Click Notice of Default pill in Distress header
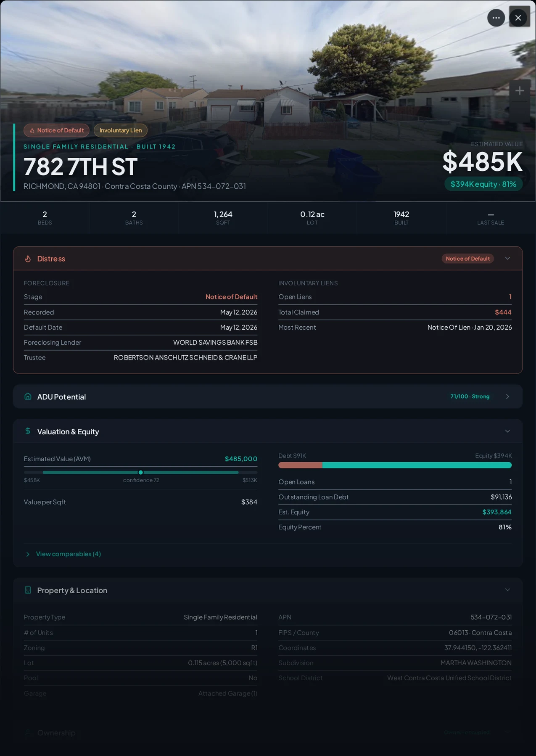Screen dimensions: 536x756 tap(467, 259)
